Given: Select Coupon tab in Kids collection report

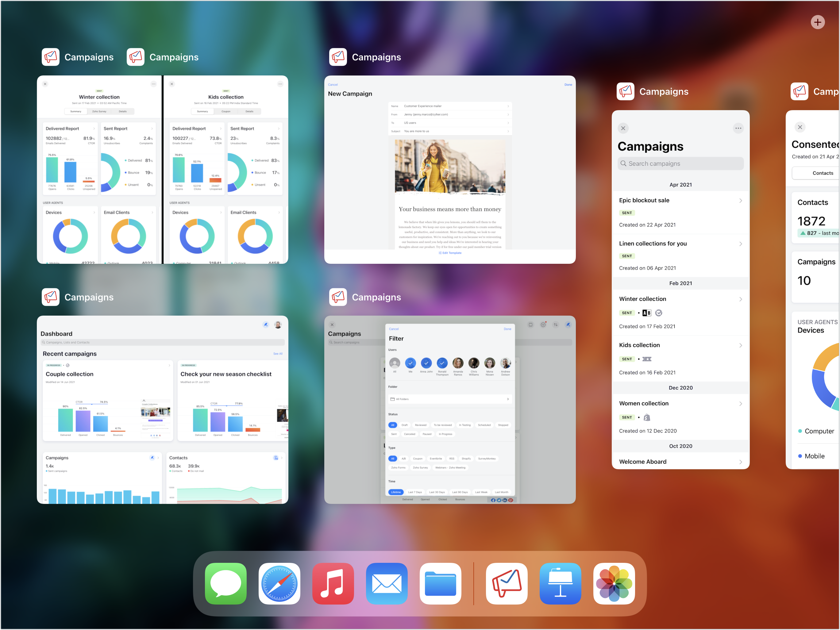Looking at the screenshot, I should point(226,112).
